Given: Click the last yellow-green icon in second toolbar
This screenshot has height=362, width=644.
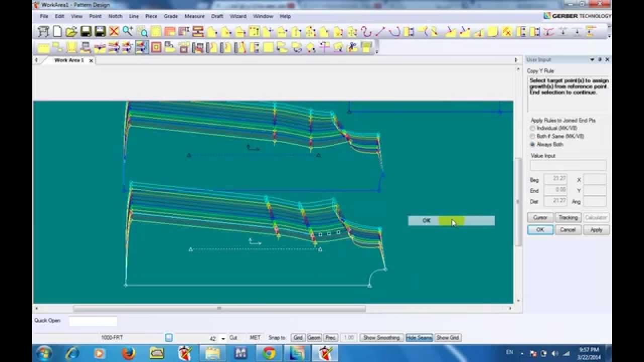Looking at the screenshot, I should (366, 48).
